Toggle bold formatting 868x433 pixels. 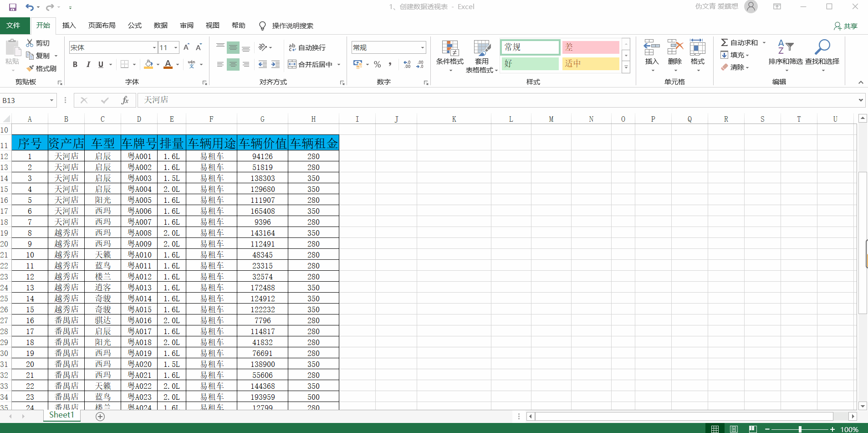(75, 64)
